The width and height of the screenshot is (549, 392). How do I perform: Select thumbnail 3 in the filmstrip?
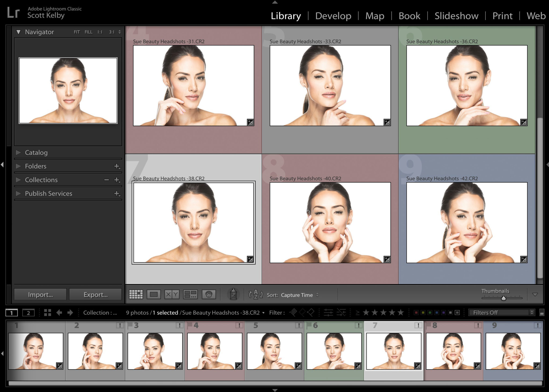pyautogui.click(x=155, y=351)
